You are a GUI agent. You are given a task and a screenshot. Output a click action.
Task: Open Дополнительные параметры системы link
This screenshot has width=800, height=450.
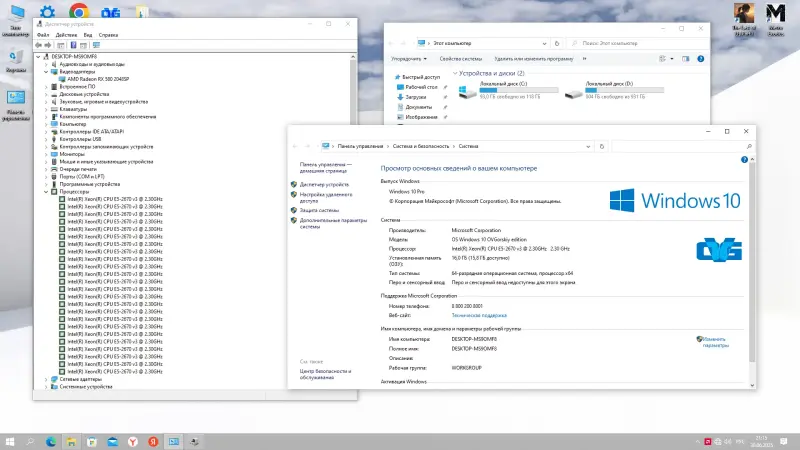tap(333, 223)
